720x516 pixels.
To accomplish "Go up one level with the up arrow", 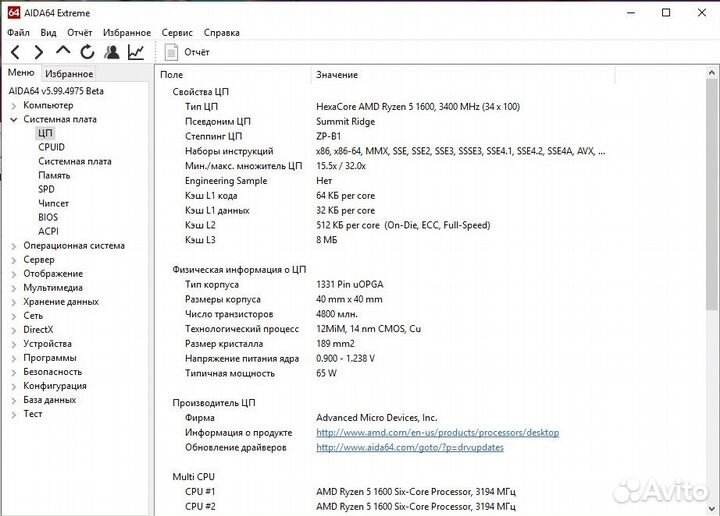I will 63,50.
